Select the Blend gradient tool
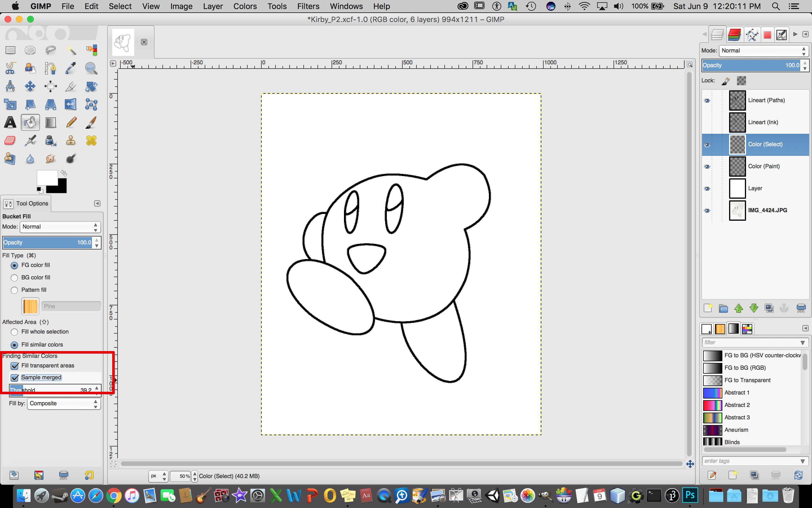 [x=51, y=122]
